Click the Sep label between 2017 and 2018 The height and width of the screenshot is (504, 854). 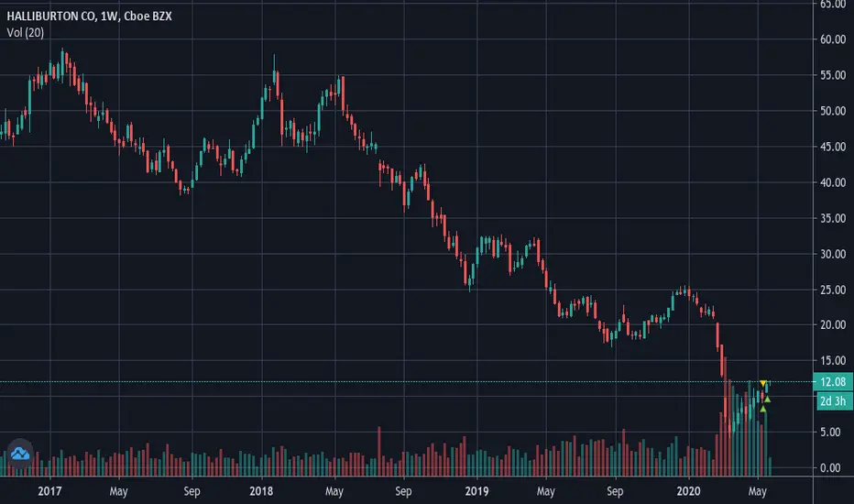click(192, 491)
